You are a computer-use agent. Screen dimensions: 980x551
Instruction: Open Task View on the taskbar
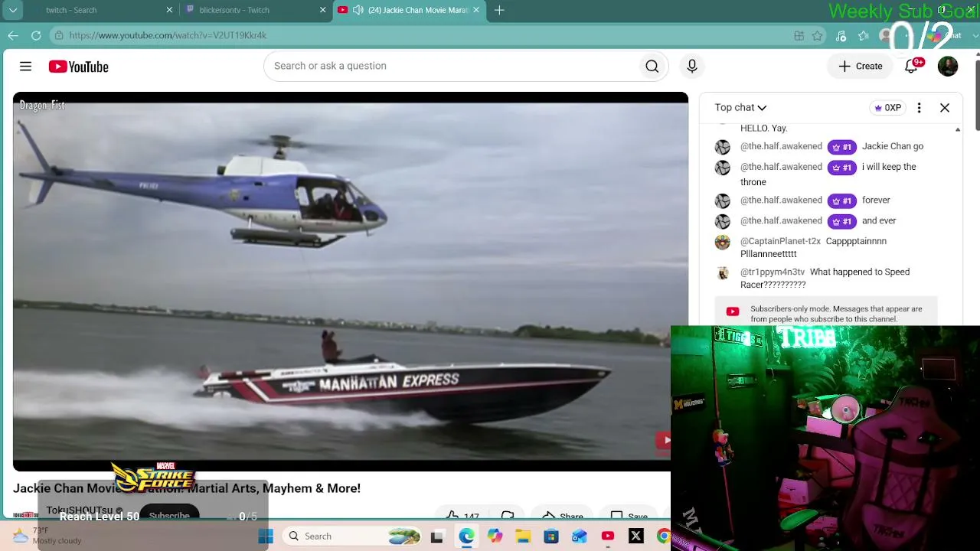(x=436, y=536)
